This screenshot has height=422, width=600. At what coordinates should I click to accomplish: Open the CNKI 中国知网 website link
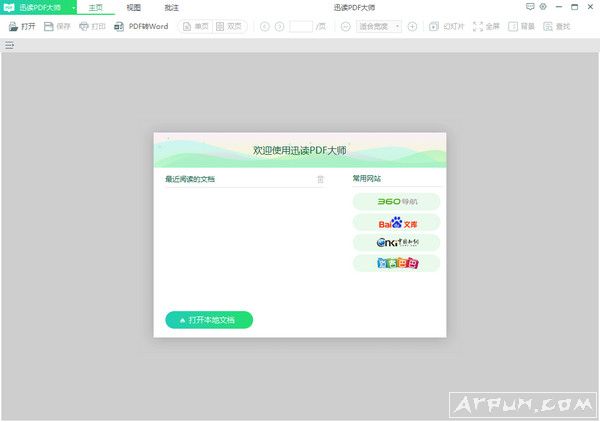396,243
